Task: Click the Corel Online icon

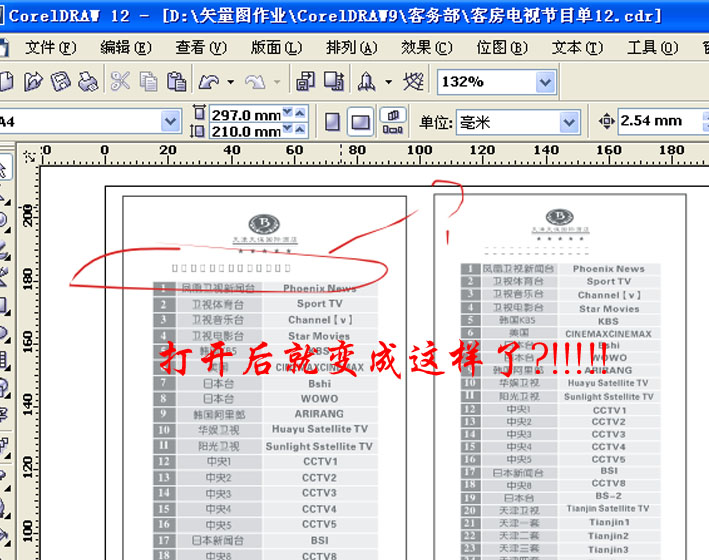Action: click(x=413, y=81)
